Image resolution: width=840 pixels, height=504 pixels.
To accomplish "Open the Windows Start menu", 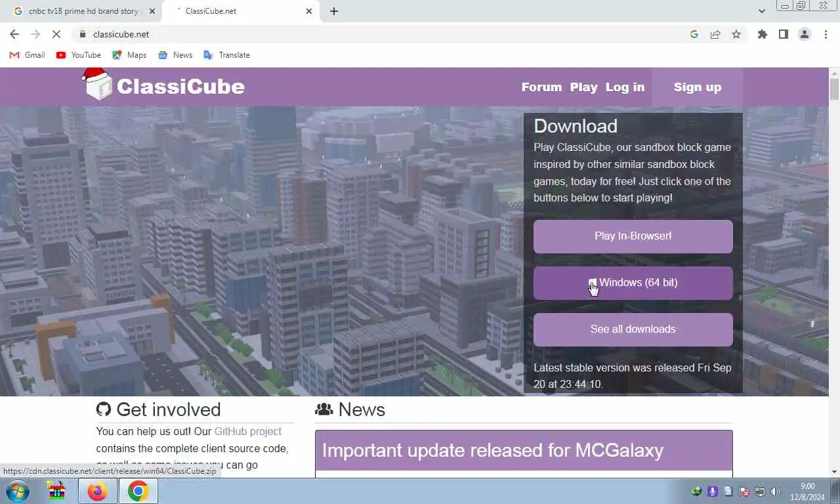I will 18,491.
